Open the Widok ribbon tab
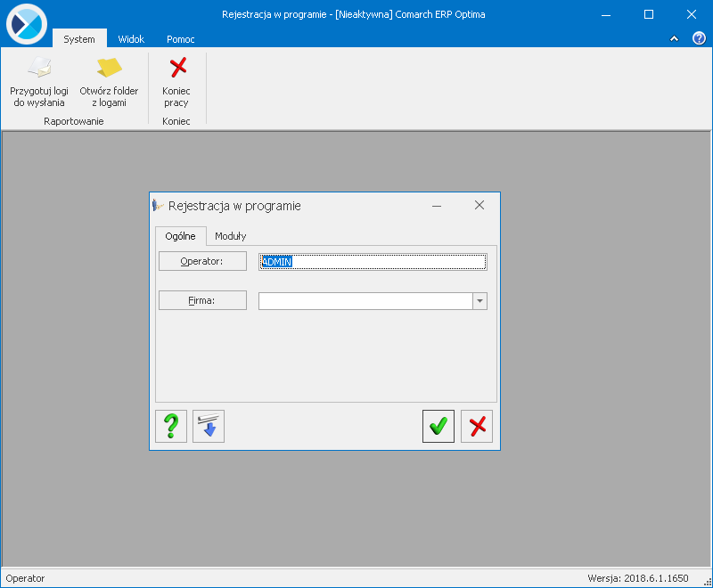Image resolution: width=713 pixels, height=588 pixels. [131, 39]
